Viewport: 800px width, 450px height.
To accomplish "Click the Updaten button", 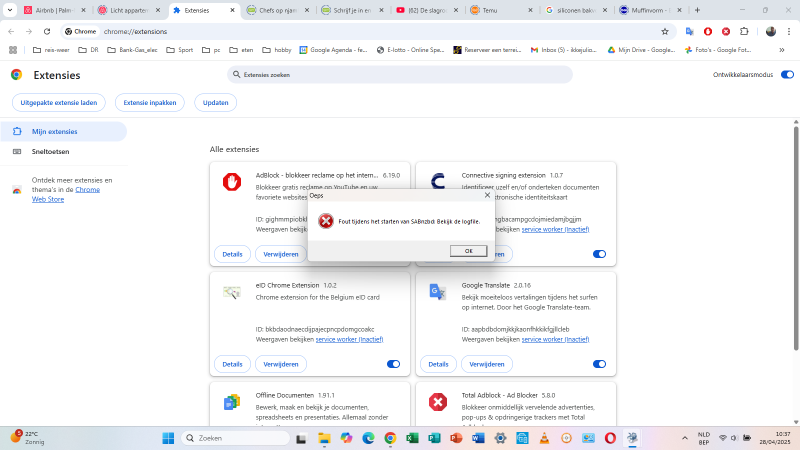I will [x=215, y=103].
